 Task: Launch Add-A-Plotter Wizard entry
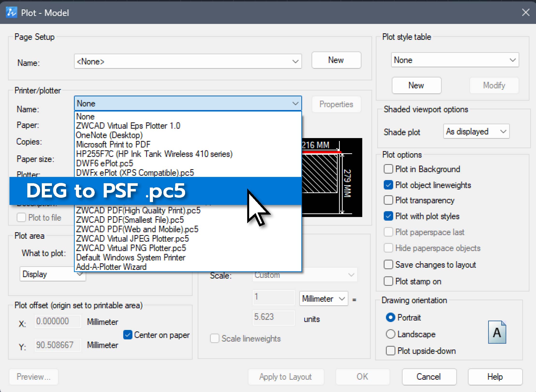click(x=188, y=267)
